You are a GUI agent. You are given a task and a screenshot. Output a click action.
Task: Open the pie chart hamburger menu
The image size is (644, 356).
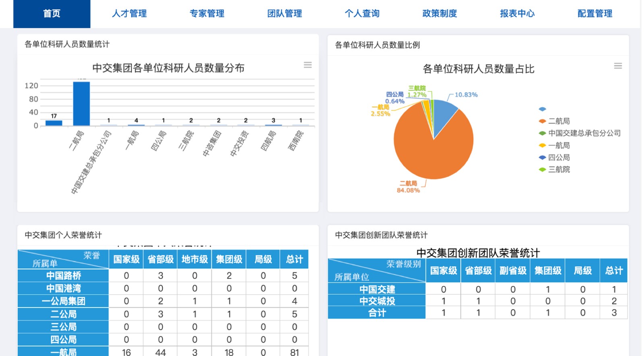click(618, 66)
